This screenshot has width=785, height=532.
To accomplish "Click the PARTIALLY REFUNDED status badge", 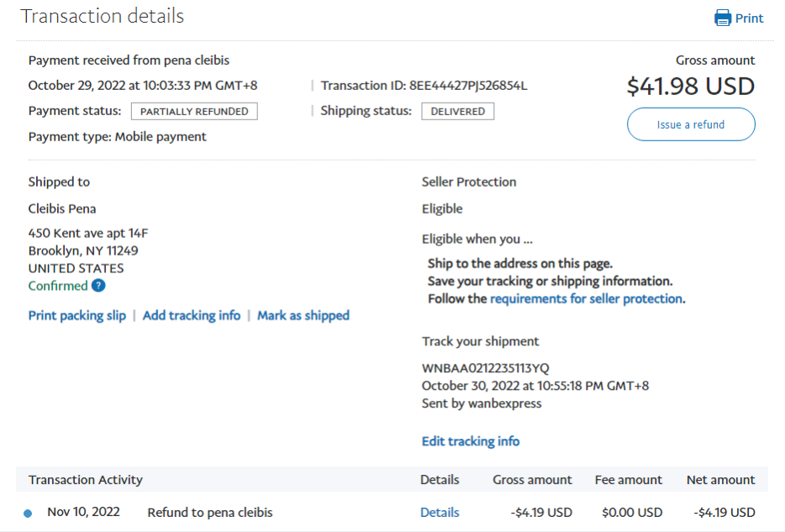I will point(194,111).
